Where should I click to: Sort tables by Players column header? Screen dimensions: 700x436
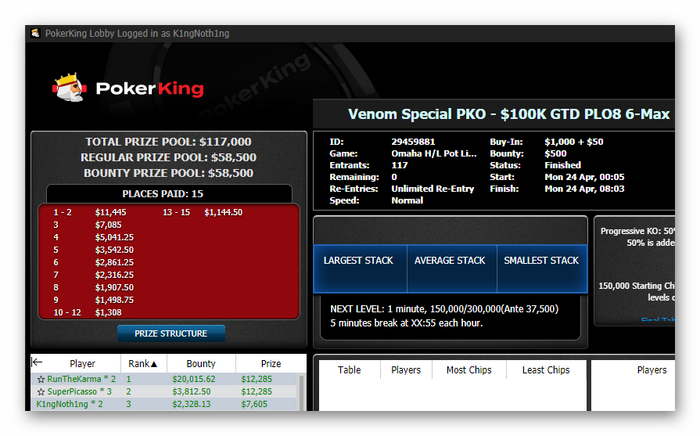pyautogui.click(x=406, y=370)
